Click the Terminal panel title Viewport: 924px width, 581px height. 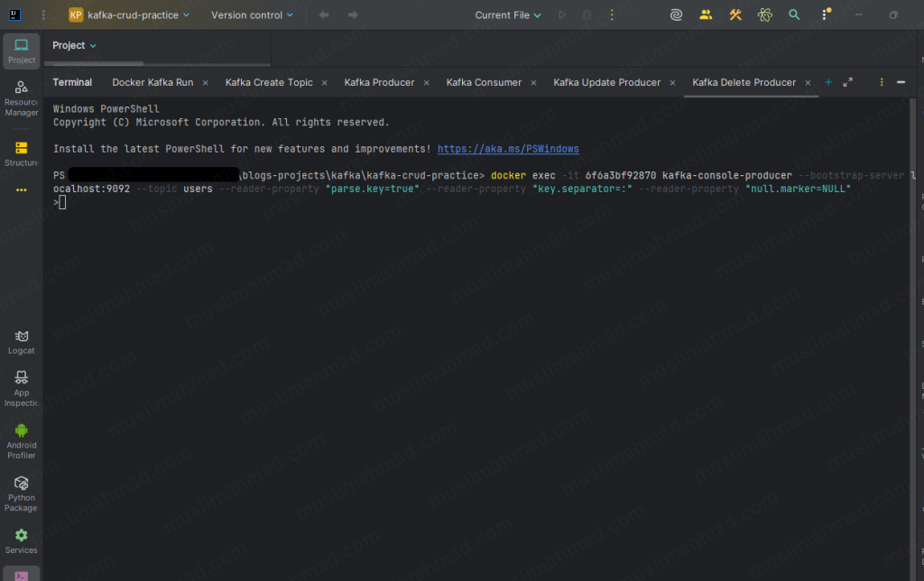click(72, 82)
